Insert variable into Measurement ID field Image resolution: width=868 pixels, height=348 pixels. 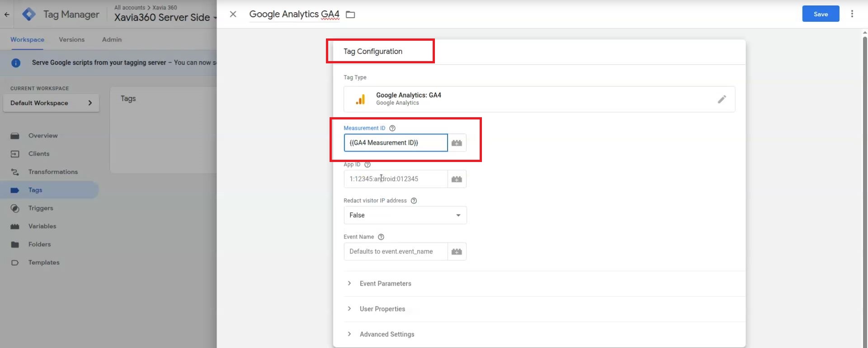click(x=457, y=143)
